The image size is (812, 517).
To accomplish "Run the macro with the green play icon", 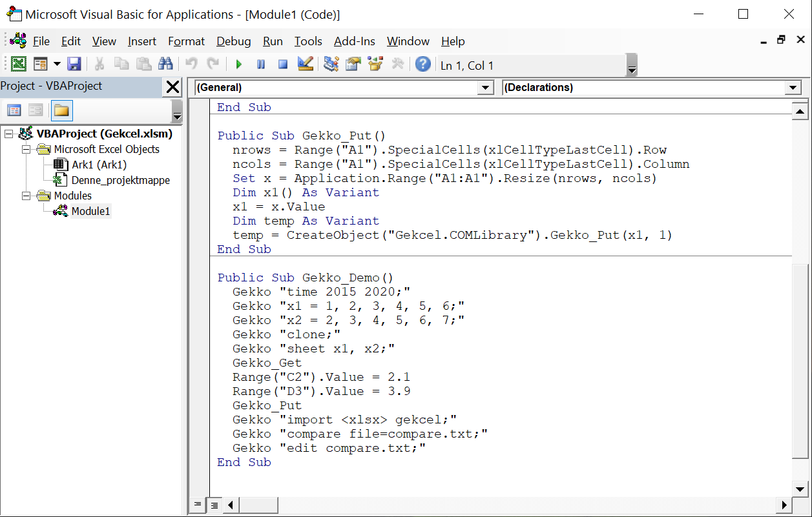I will (239, 64).
